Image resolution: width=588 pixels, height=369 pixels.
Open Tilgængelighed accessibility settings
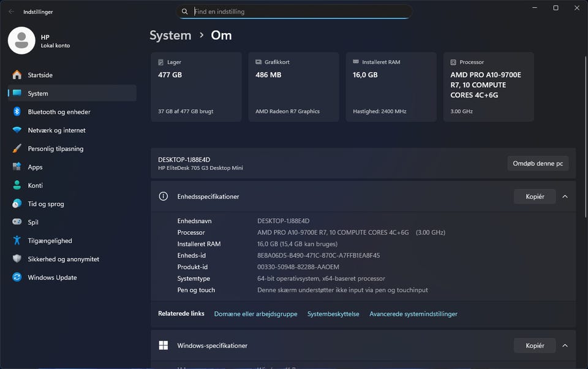pos(50,240)
